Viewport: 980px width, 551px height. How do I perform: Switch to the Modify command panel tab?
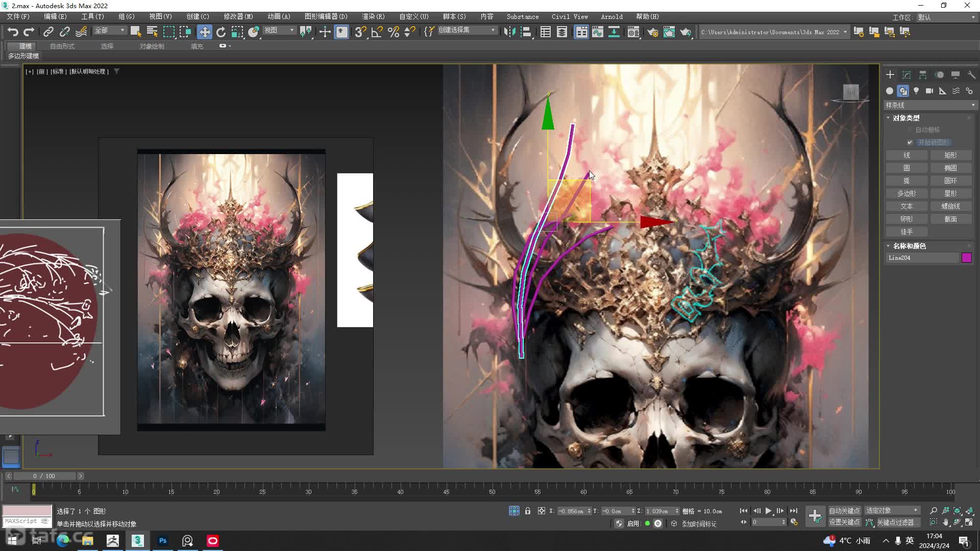906,75
